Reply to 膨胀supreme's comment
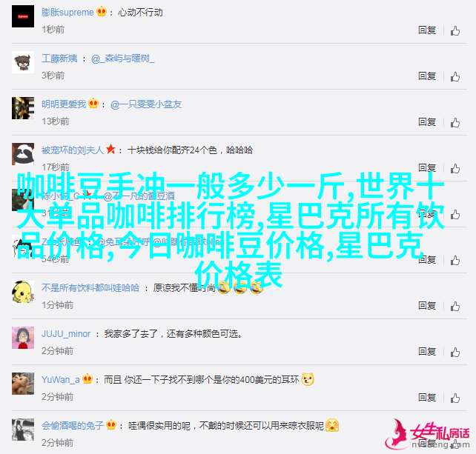Image resolution: width=476 pixels, height=454 pixels. tap(427, 30)
